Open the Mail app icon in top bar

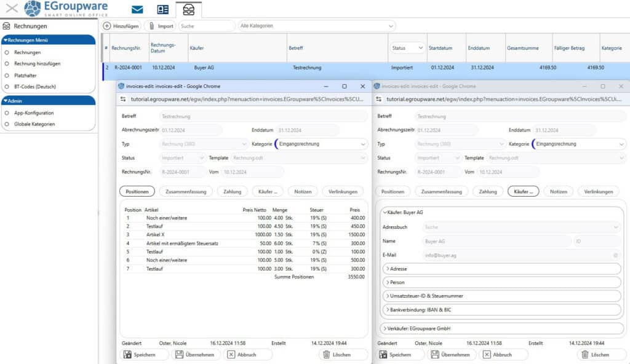point(137,9)
